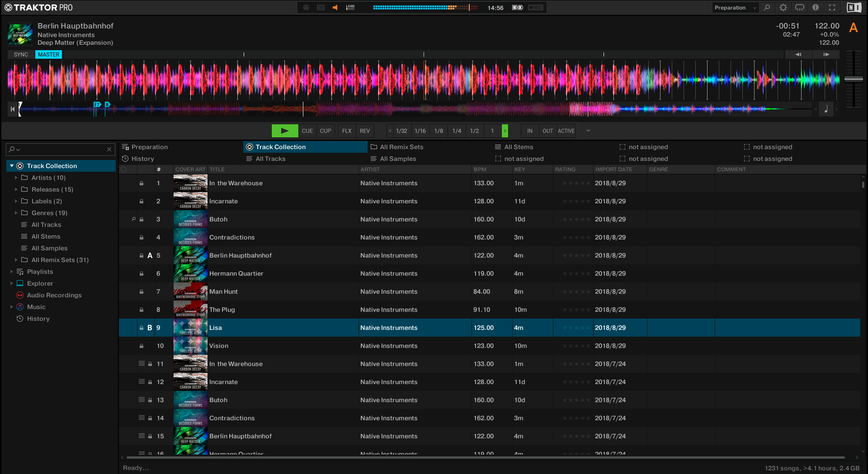Click the Deck A letter
This screenshot has width=868, height=474.
pyautogui.click(x=854, y=28)
